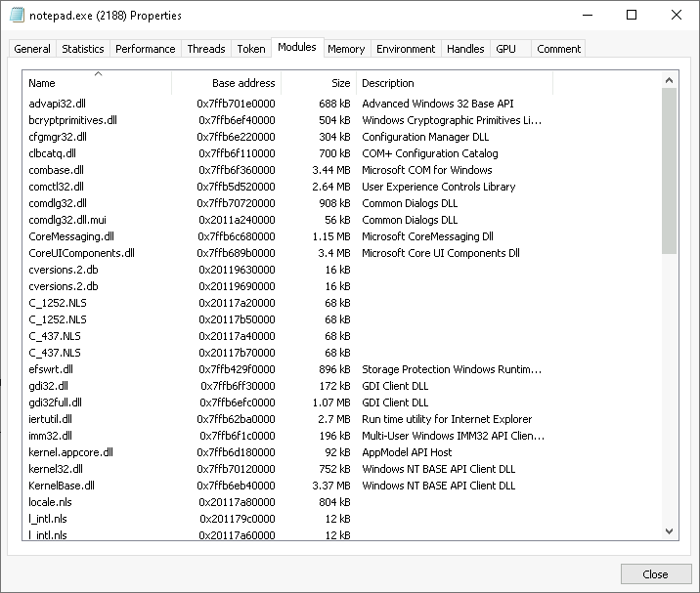700x593 pixels.
Task: Switch to the GPU tab
Action: (x=505, y=49)
